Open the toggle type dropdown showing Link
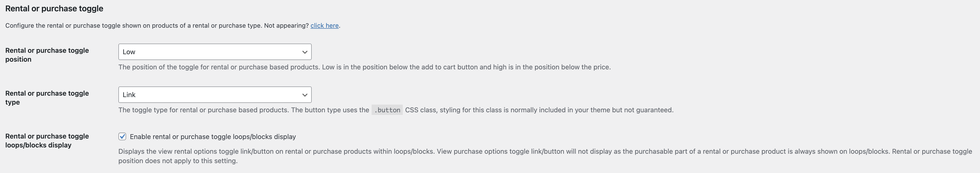 pyautogui.click(x=215, y=95)
